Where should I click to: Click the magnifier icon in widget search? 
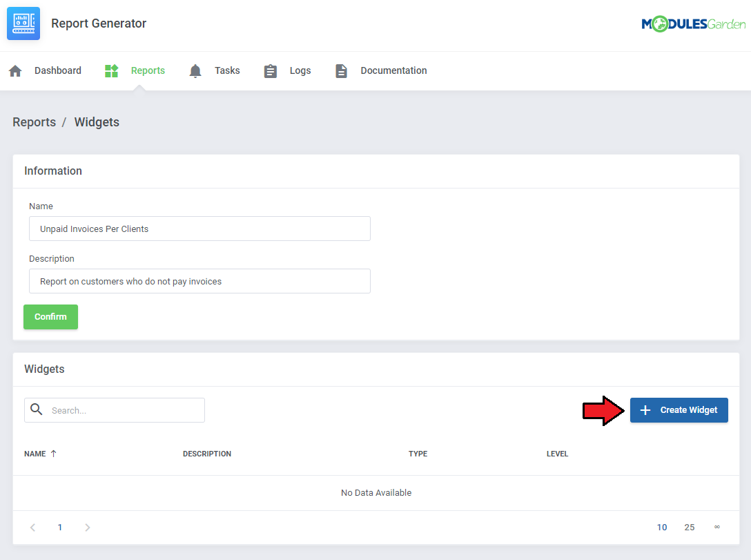(x=37, y=409)
